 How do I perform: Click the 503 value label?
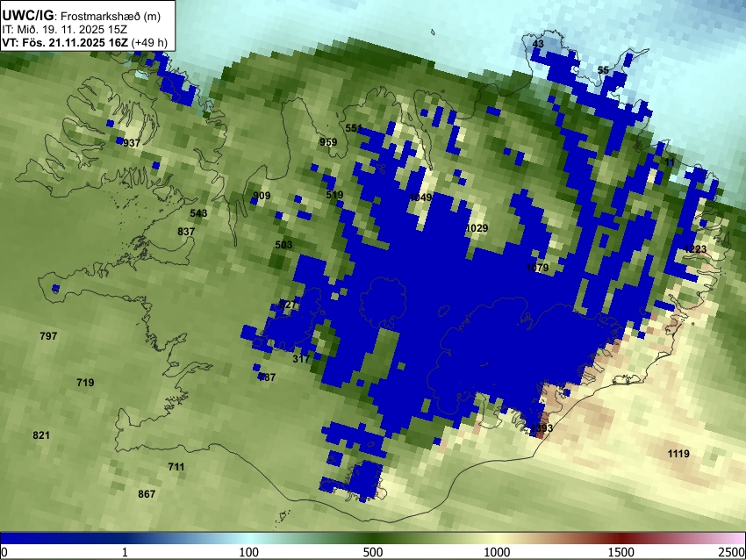[x=283, y=245]
